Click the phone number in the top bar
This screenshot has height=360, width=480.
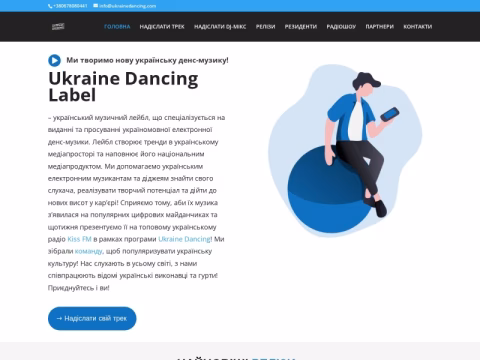(x=70, y=6)
